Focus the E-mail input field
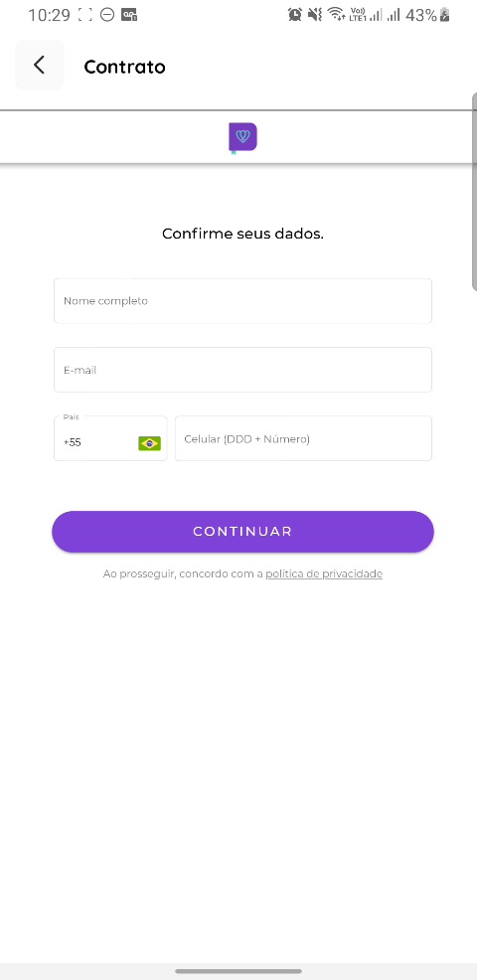The width and height of the screenshot is (477, 980). coord(242,370)
